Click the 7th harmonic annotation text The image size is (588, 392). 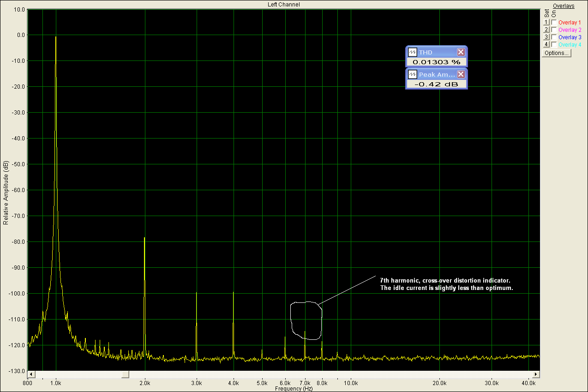pos(447,284)
